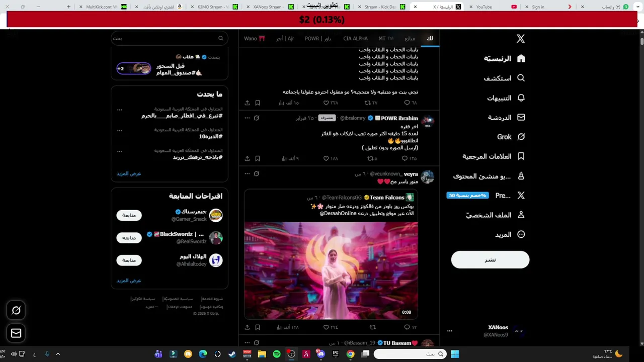
Task: Open الملف الشخصي profile page
Action: [x=496, y=215]
